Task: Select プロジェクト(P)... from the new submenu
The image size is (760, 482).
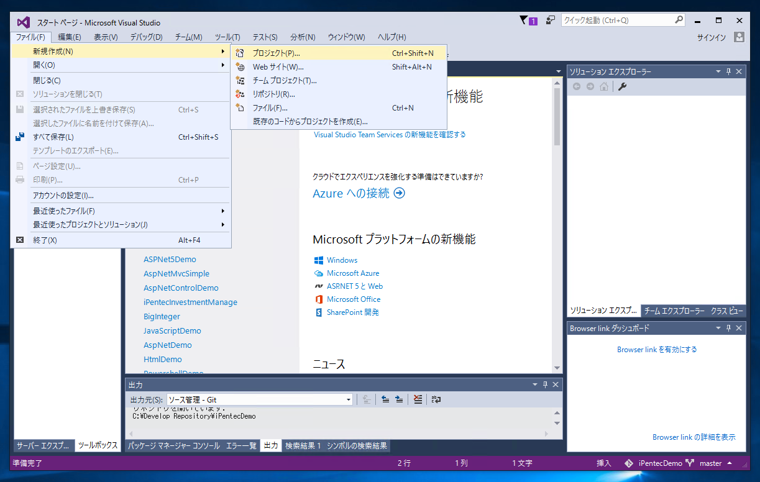Action: (339, 53)
